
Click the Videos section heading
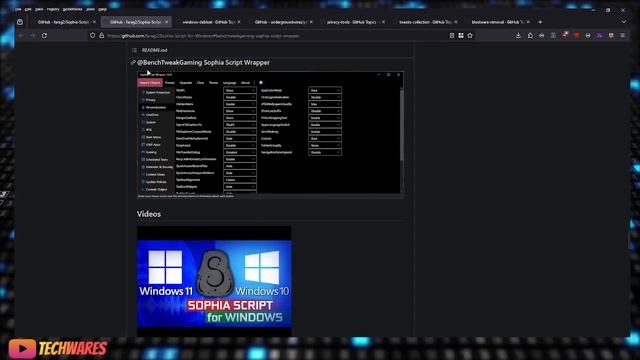pos(149,214)
